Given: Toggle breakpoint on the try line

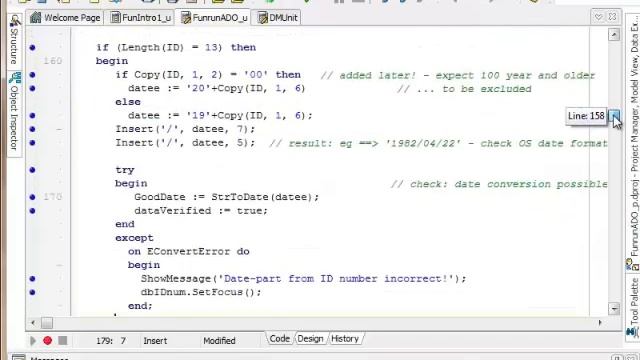Looking at the screenshot, I should [x=33, y=170].
